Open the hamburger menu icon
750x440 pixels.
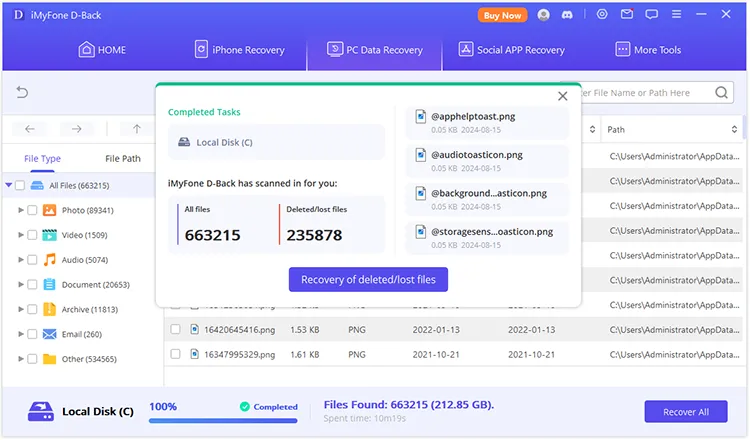(676, 14)
